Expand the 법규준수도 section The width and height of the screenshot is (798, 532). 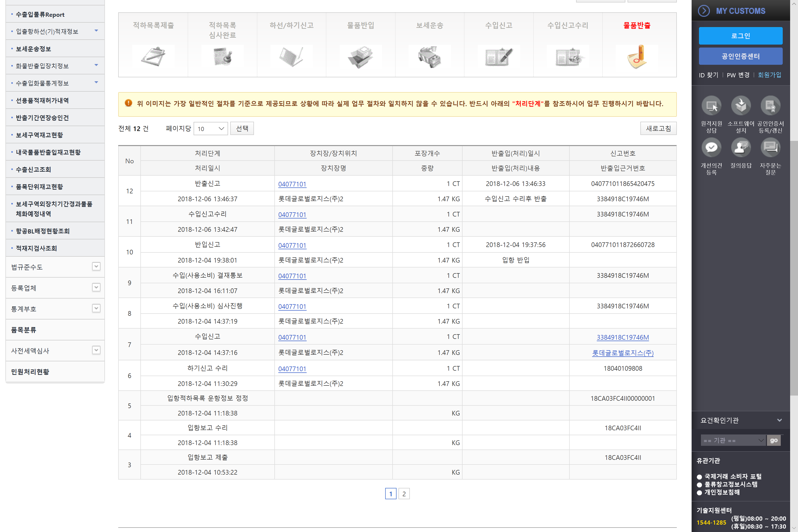(96, 267)
